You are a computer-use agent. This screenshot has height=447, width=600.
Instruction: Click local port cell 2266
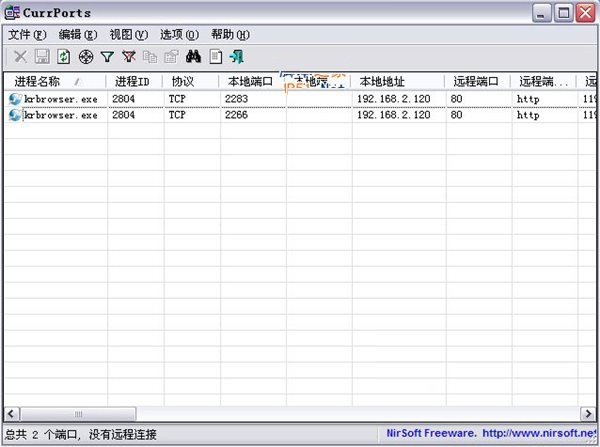236,115
